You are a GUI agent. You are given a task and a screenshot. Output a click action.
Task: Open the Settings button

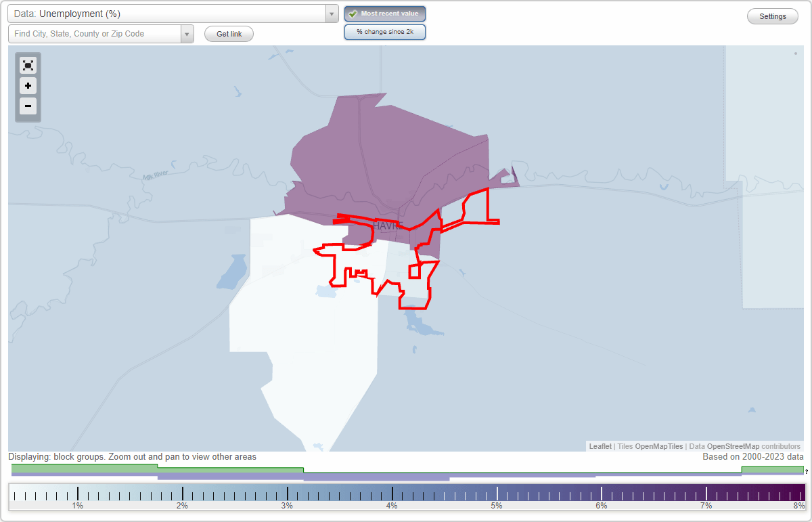point(773,17)
